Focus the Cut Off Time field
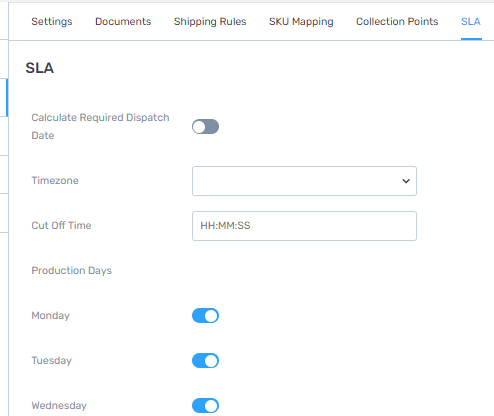 click(304, 226)
